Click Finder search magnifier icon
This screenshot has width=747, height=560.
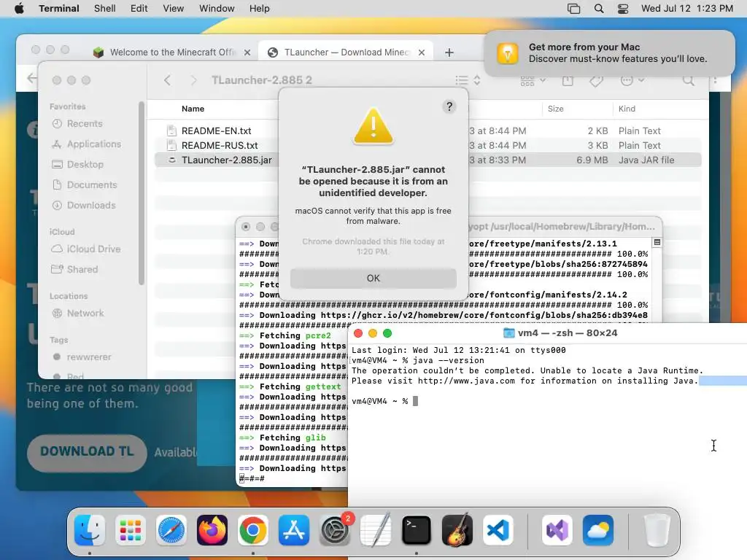[x=689, y=80]
